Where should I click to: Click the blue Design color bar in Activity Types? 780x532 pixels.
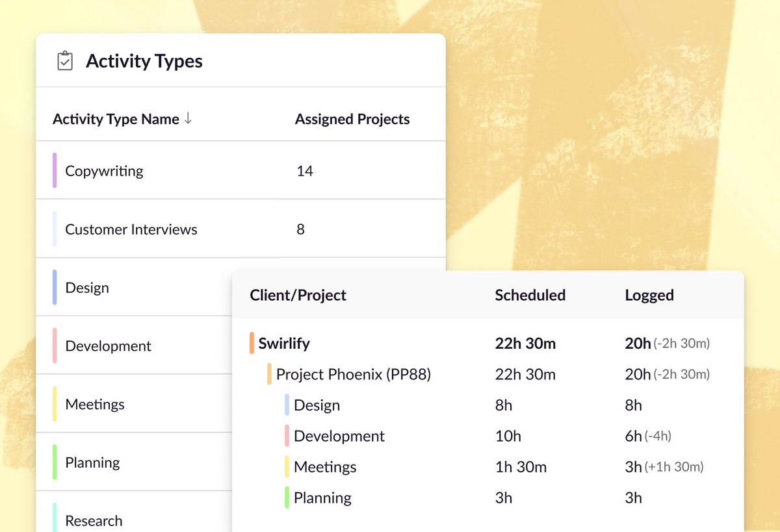click(55, 287)
